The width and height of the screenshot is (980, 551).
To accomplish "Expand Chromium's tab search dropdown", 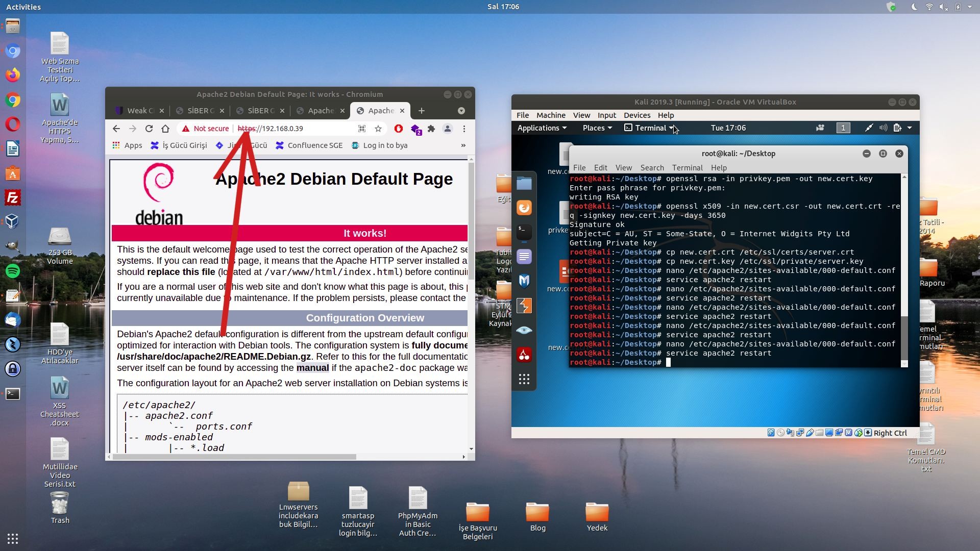I will tap(461, 111).
